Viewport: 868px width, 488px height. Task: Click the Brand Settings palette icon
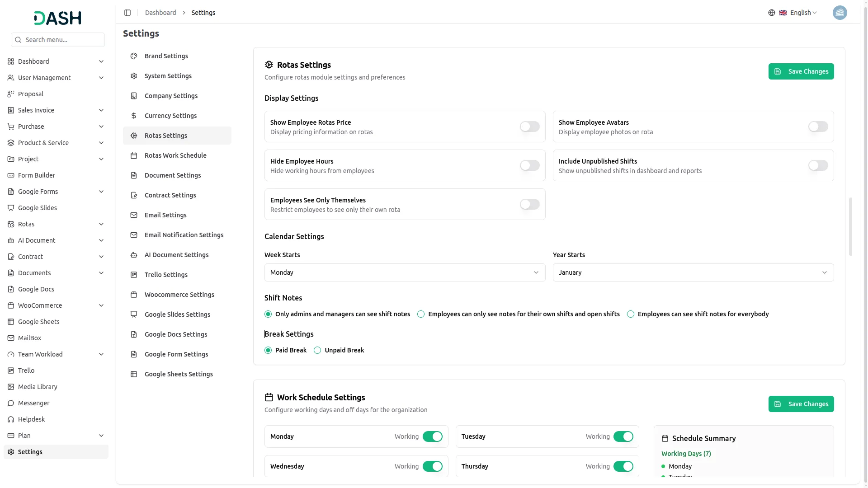click(134, 56)
